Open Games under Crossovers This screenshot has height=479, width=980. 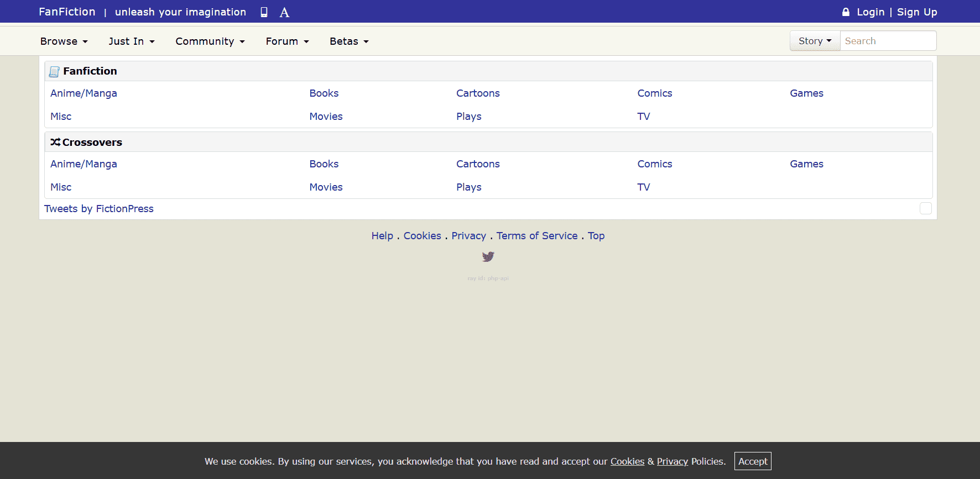(x=806, y=164)
